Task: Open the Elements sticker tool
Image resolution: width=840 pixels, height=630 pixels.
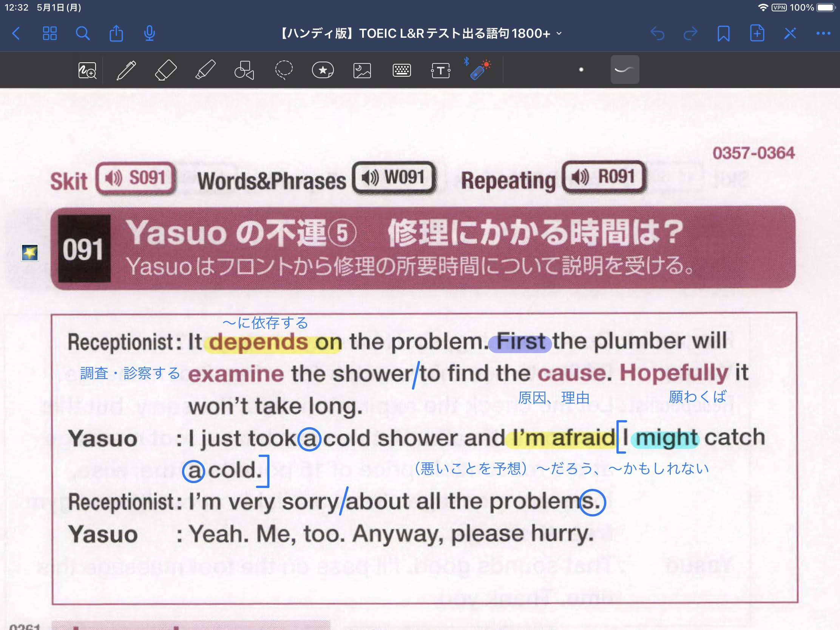Action: (323, 70)
